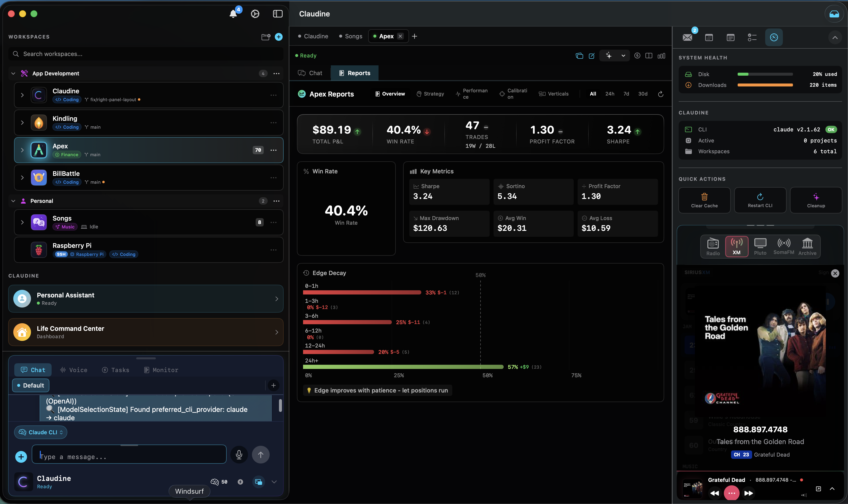Open the mail panel showing 2 notifications
Image resolution: width=848 pixels, height=504 pixels.
687,37
